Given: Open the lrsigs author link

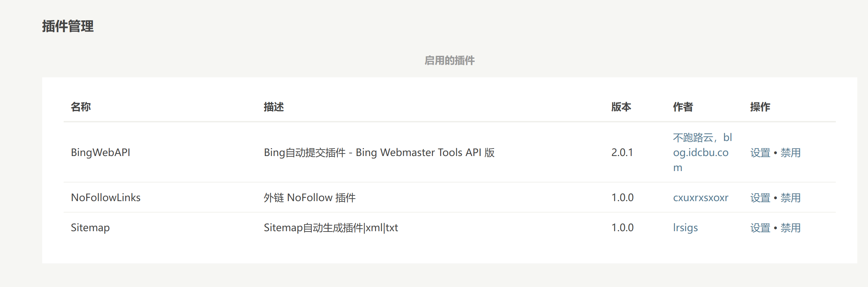Looking at the screenshot, I should coord(685,228).
